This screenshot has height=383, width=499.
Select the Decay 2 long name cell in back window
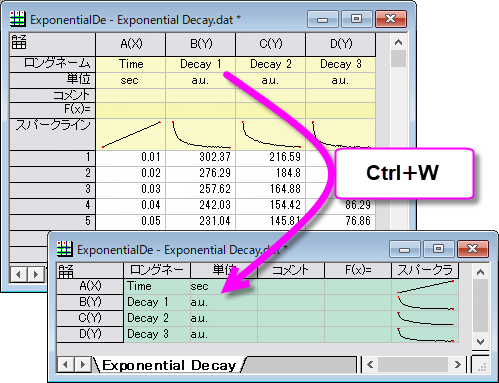[x=271, y=64]
